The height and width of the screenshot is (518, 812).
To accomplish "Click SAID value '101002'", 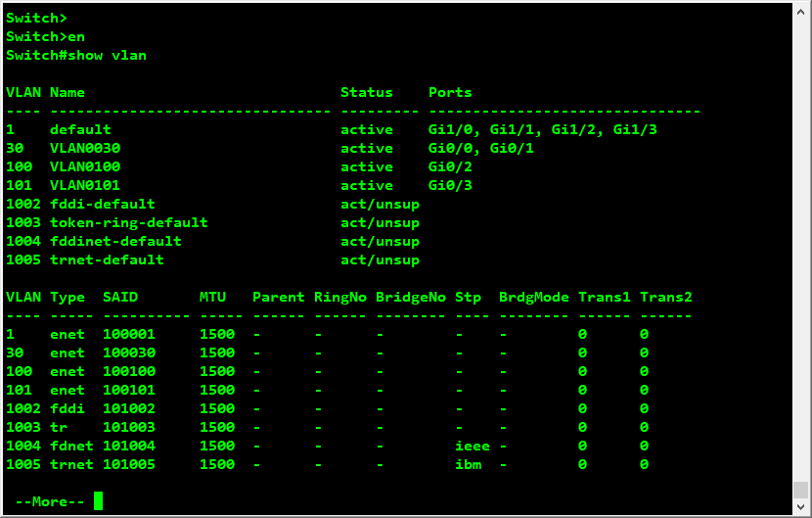I will pos(129,409).
